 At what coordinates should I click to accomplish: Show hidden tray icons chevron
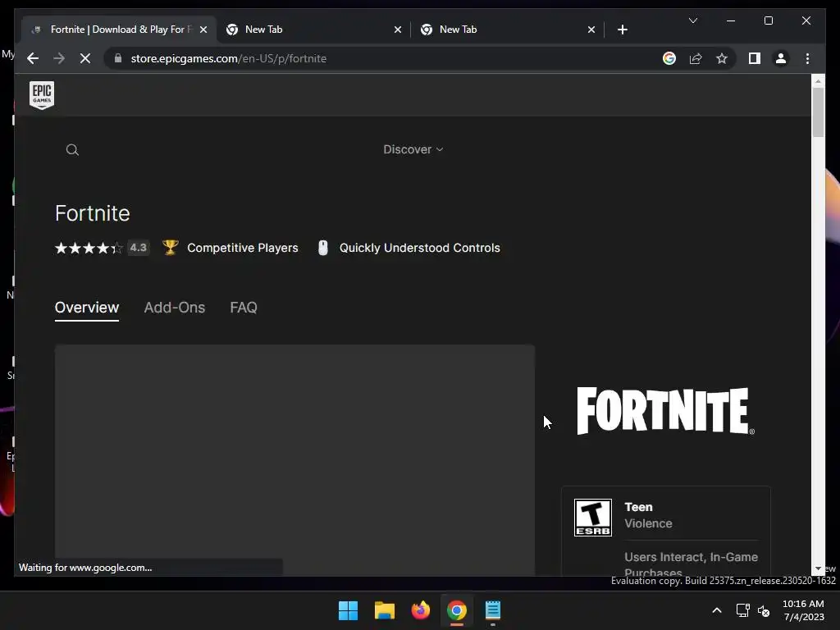[x=717, y=610]
